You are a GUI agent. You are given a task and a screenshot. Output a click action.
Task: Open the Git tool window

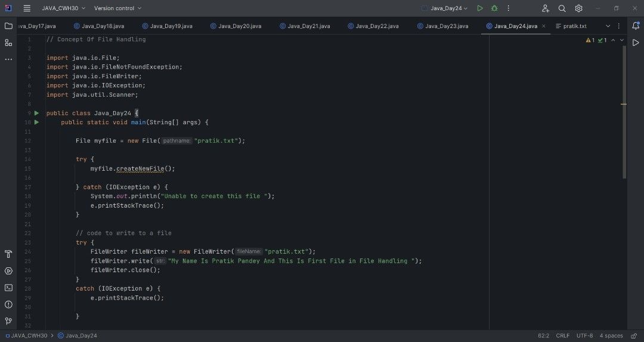(8, 321)
